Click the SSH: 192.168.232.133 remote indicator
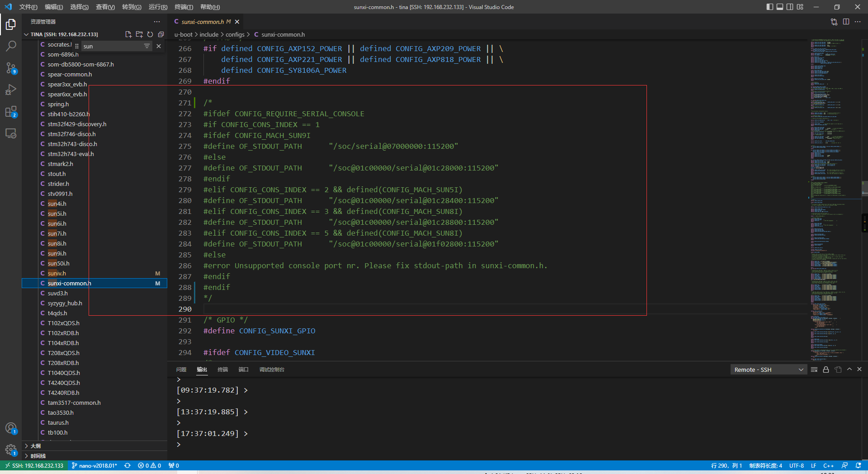Viewport: 868px width, 474px height. (x=34, y=465)
